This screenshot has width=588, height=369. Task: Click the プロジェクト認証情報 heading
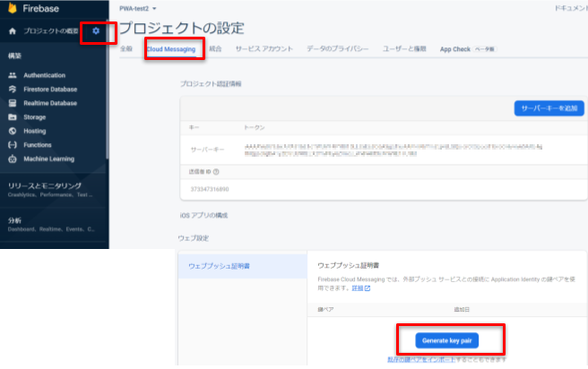[211, 84]
